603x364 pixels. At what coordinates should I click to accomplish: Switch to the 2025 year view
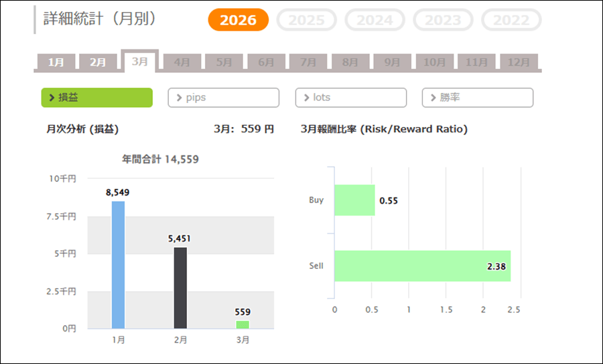(x=307, y=20)
